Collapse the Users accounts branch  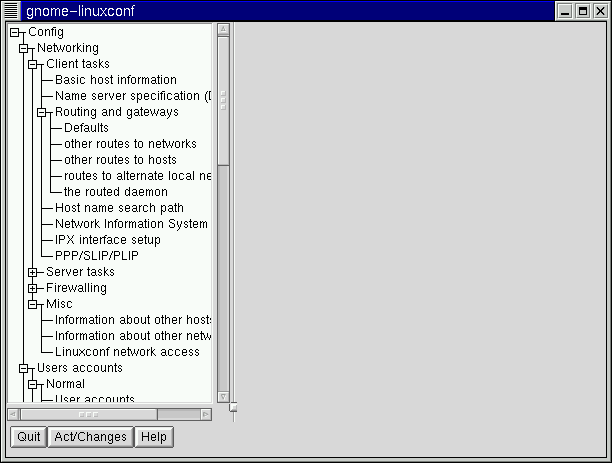(23, 368)
